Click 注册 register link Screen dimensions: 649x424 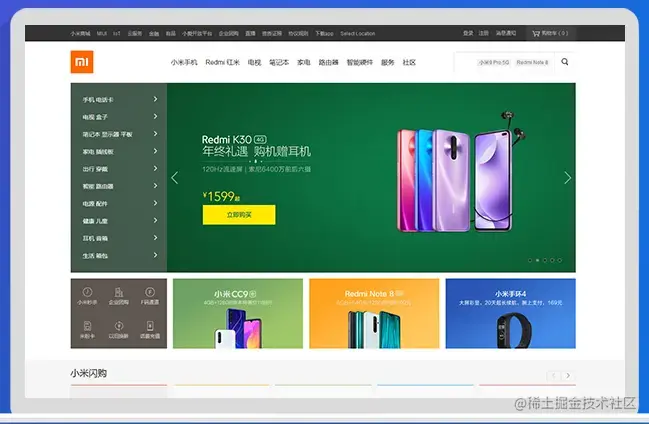coord(483,33)
